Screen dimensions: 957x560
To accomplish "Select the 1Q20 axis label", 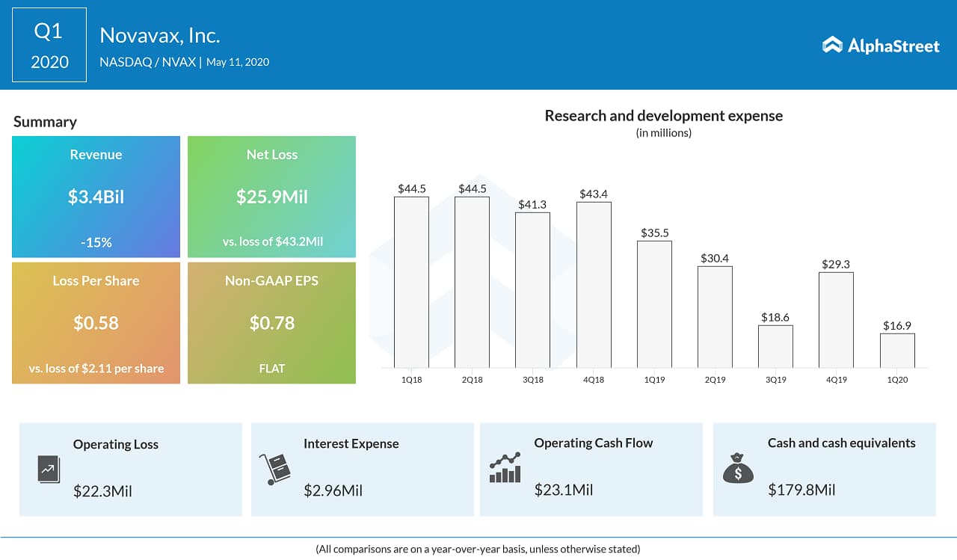I will coord(897,379).
